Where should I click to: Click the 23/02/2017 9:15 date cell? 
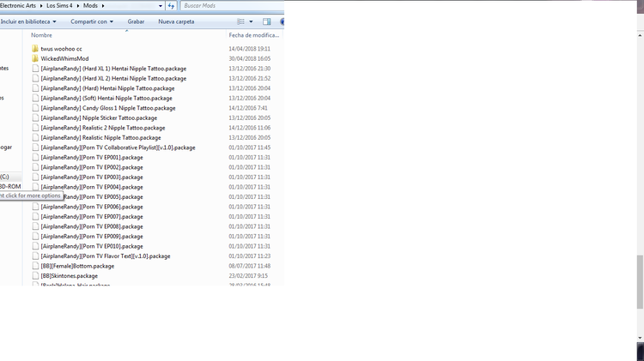click(x=247, y=276)
